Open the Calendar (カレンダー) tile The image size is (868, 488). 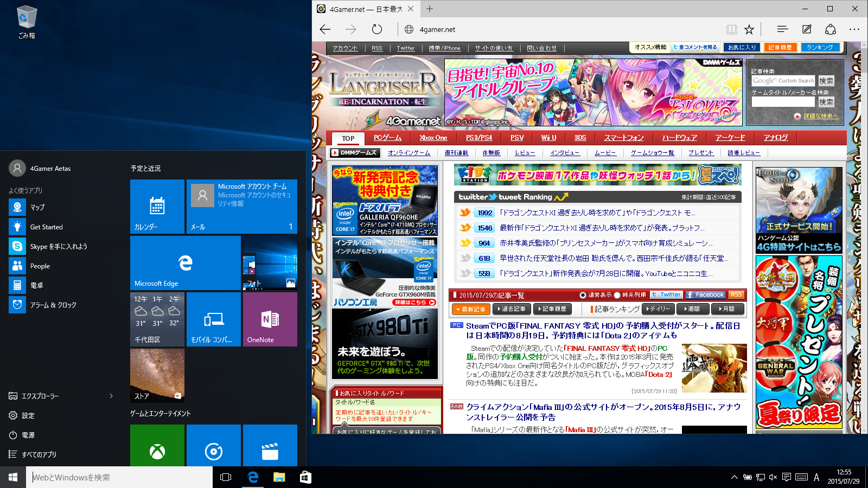click(x=157, y=207)
